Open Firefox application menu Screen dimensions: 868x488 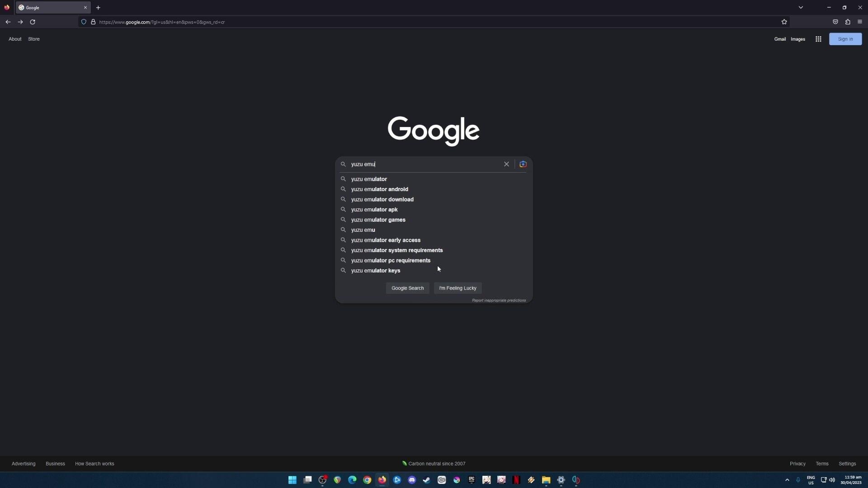[860, 22]
